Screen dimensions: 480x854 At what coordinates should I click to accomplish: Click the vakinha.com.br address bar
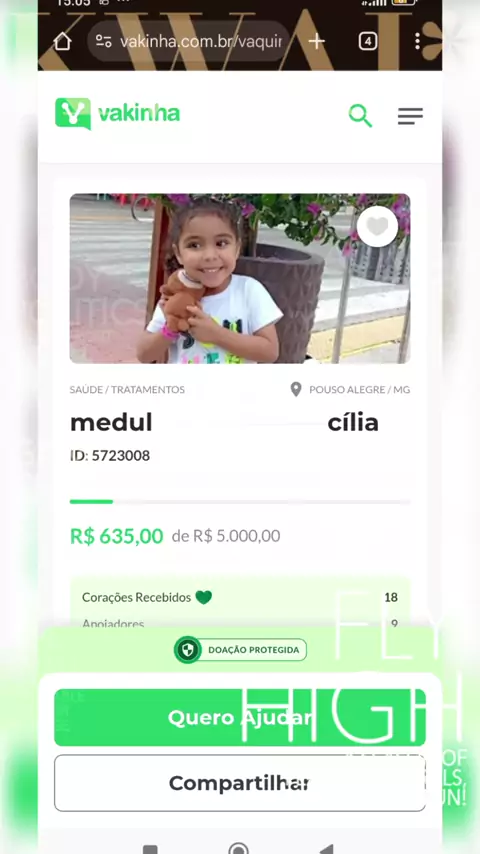click(x=189, y=41)
